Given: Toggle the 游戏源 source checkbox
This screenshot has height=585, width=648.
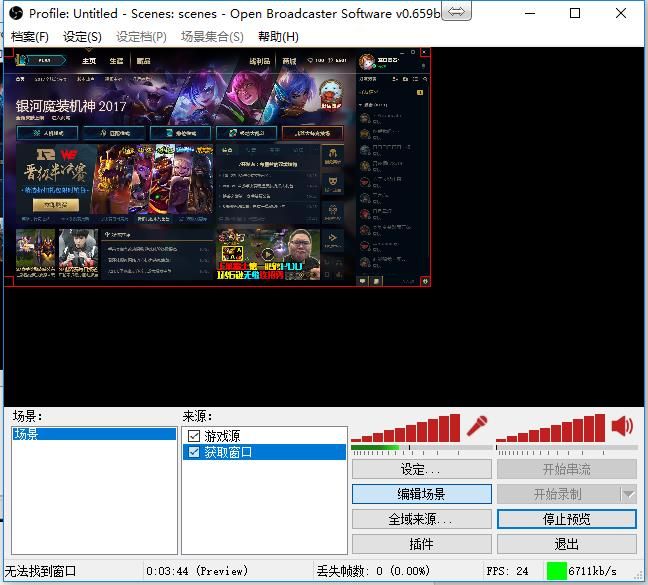Looking at the screenshot, I should click(x=194, y=435).
